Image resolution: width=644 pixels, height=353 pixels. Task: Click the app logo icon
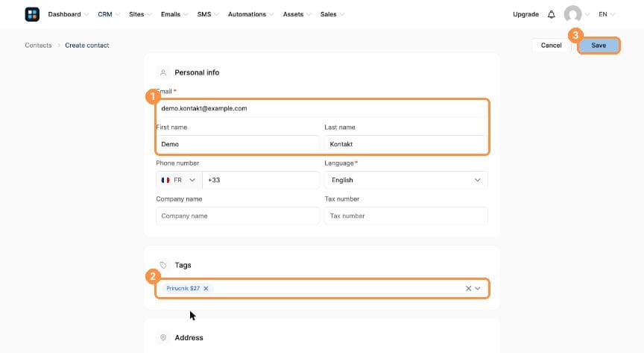point(32,14)
